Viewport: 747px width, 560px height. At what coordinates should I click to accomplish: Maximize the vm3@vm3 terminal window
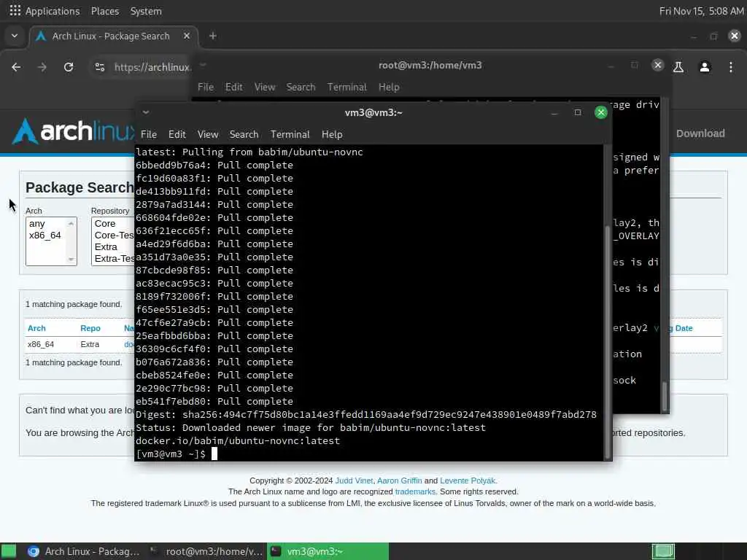(x=578, y=112)
